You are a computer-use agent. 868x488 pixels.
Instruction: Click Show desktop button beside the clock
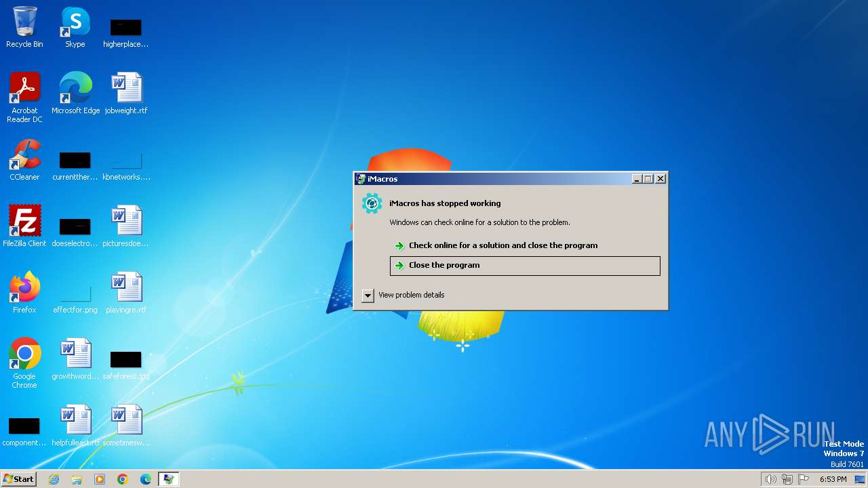point(860,479)
